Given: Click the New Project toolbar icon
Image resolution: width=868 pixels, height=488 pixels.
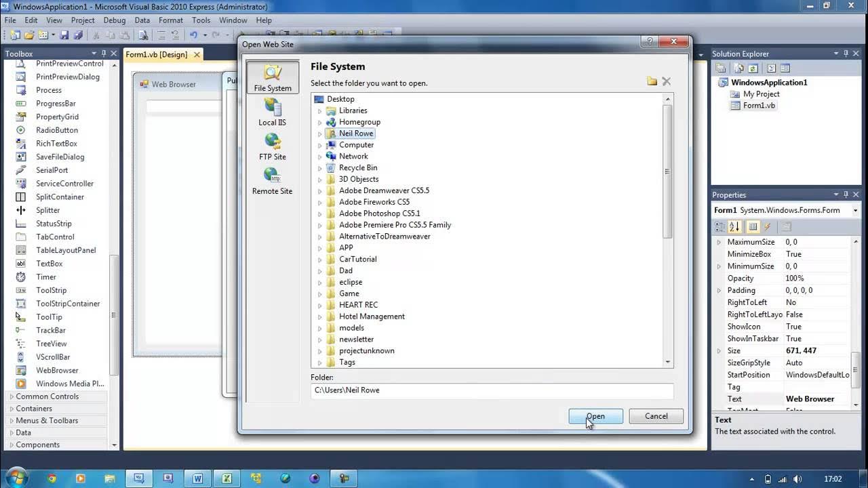Looking at the screenshot, I should point(15,35).
